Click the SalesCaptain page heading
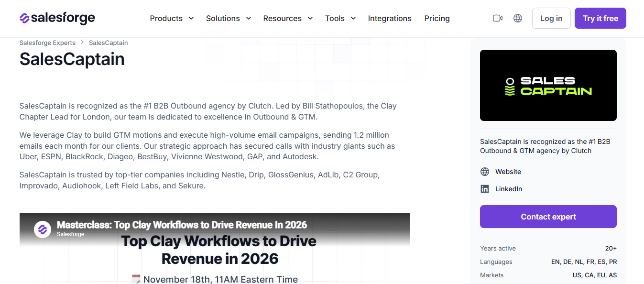 [72, 59]
